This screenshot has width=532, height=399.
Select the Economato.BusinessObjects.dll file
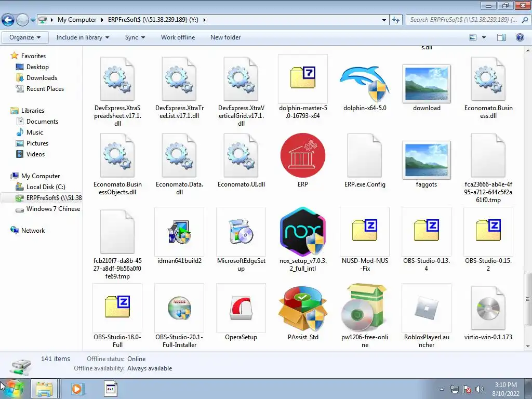(x=117, y=155)
